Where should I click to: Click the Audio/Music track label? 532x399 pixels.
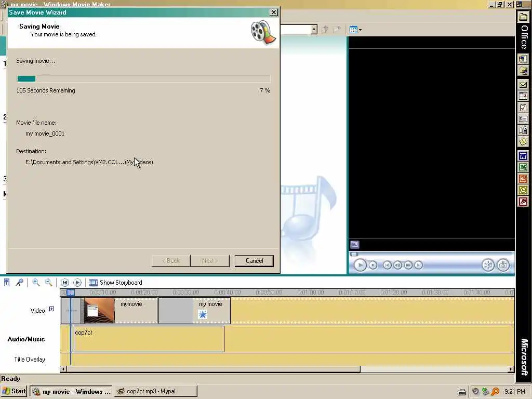point(26,339)
